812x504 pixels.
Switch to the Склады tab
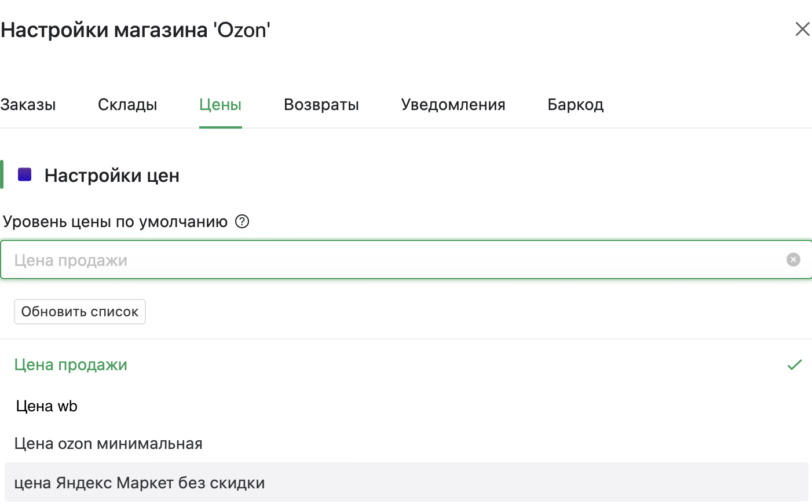(x=127, y=105)
